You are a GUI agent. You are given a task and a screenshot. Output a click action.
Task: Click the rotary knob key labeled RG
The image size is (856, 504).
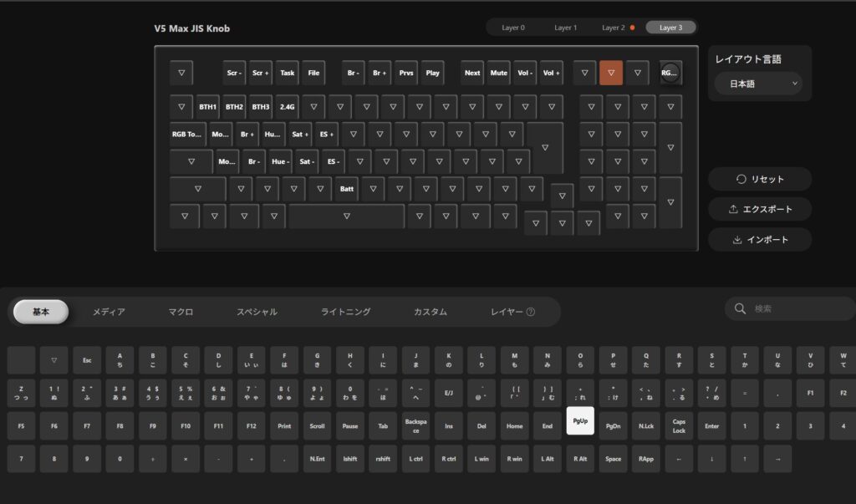click(670, 73)
